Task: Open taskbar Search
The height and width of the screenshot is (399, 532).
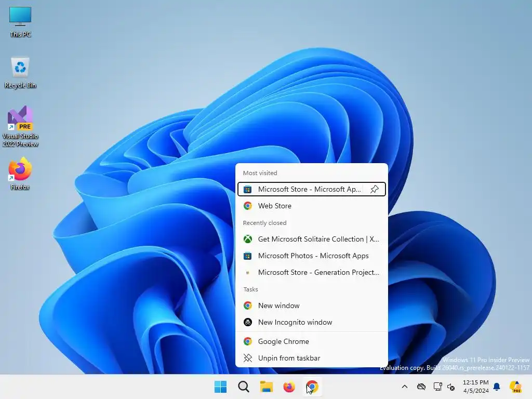Action: click(244, 387)
